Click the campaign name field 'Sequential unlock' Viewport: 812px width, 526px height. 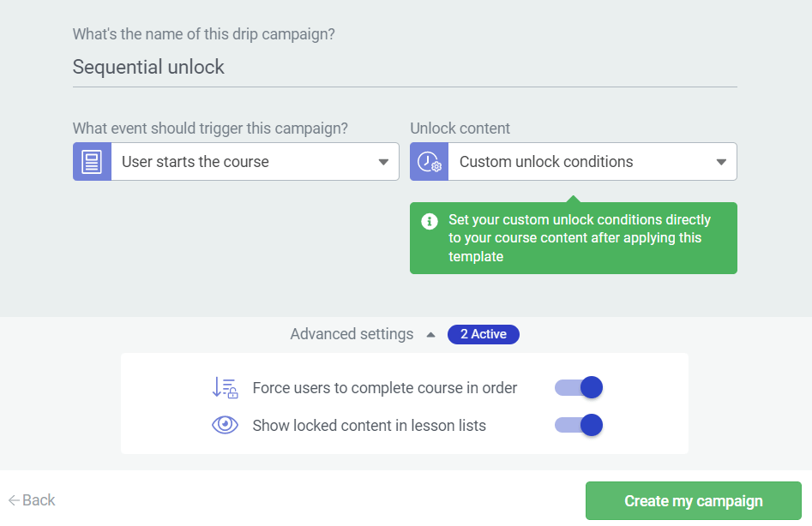point(404,67)
